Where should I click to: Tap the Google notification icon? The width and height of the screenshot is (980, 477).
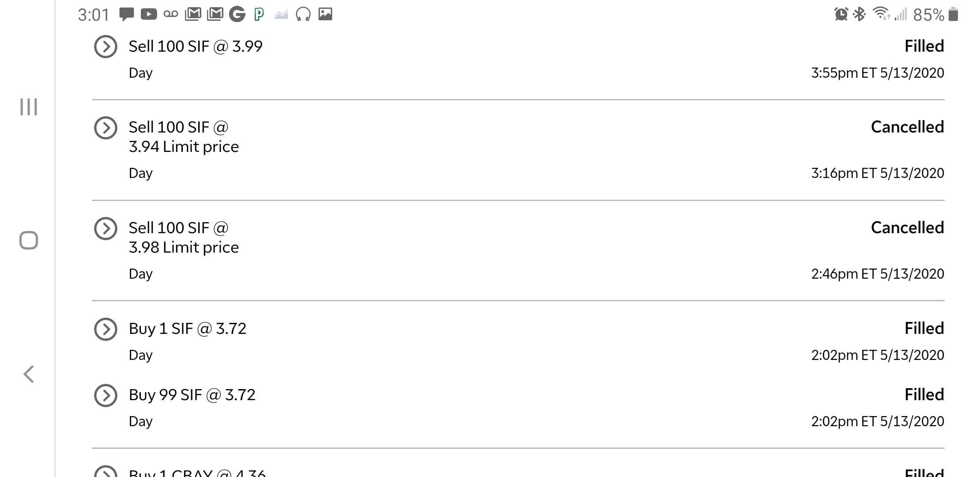pos(237,15)
